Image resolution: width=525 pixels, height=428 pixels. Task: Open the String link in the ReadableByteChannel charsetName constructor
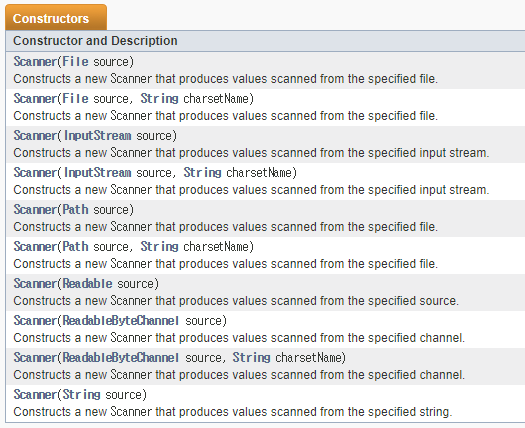251,358
